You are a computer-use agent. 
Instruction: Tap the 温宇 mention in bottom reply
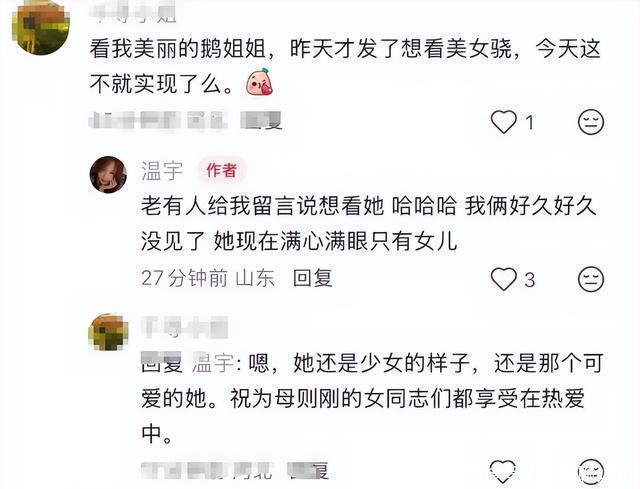pyautogui.click(x=212, y=363)
